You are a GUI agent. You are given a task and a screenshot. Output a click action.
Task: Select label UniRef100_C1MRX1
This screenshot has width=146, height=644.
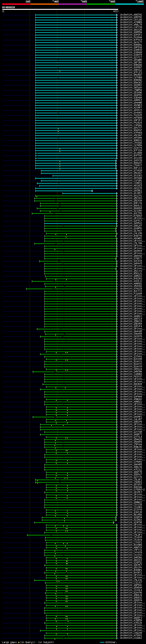tap(131, 183)
